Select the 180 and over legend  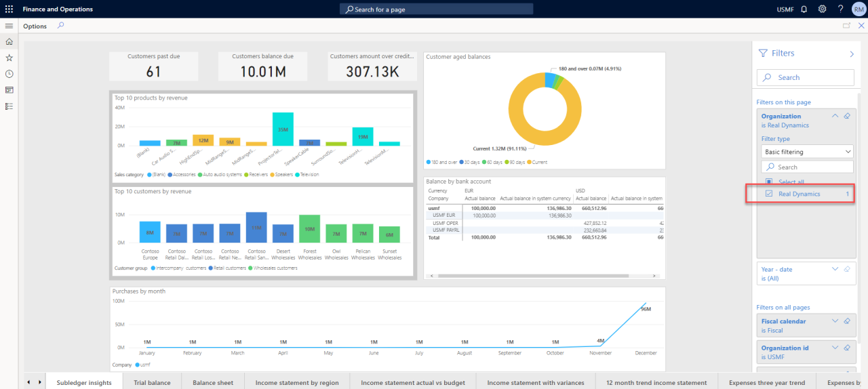click(429, 162)
